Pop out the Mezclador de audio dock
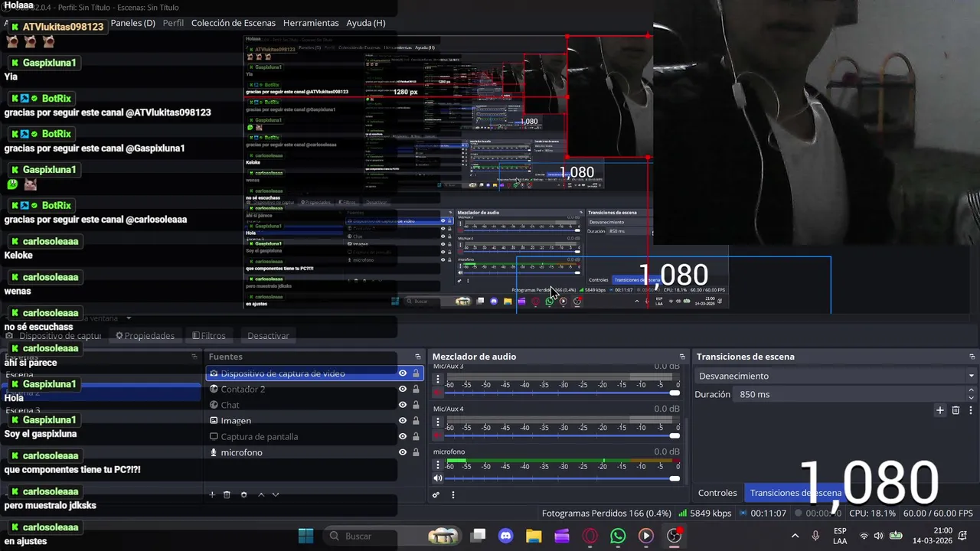This screenshot has width=980, height=551. coord(682,357)
